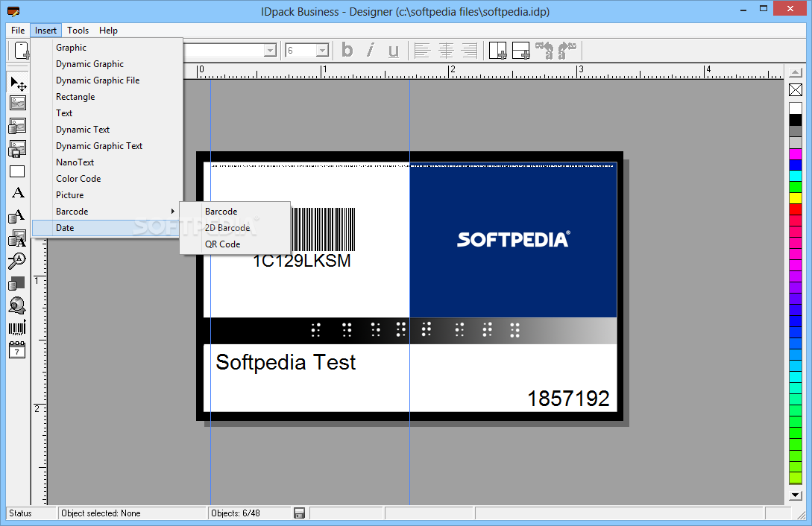Click the no-color crossed box swatch
The height and width of the screenshot is (526, 812).
pos(796,89)
